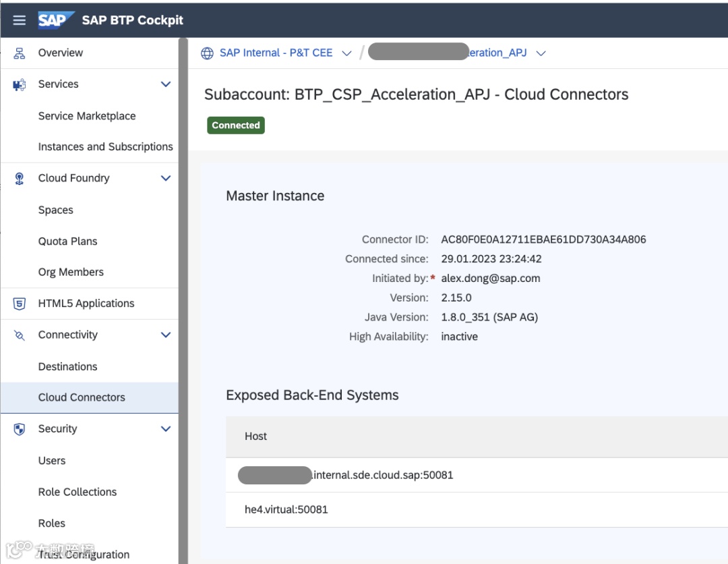728x564 pixels.
Task: Open the subaccount breadcrumb dropdown arrow
Action: point(541,53)
